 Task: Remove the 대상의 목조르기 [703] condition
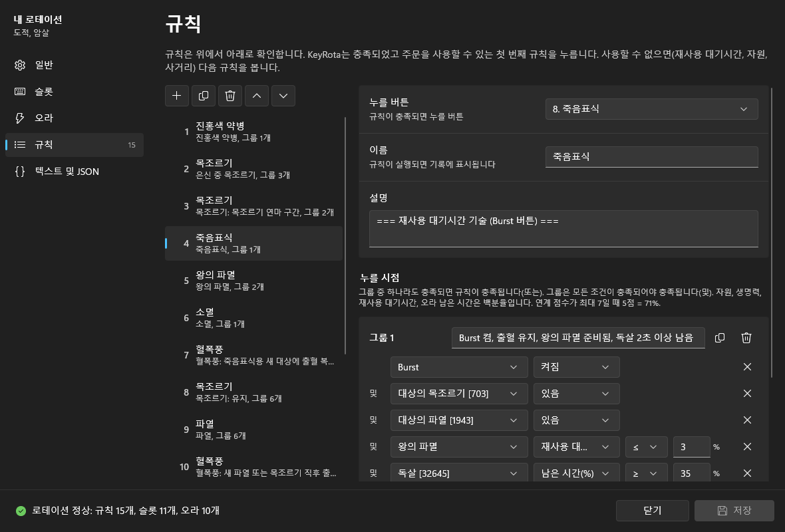pos(747,394)
